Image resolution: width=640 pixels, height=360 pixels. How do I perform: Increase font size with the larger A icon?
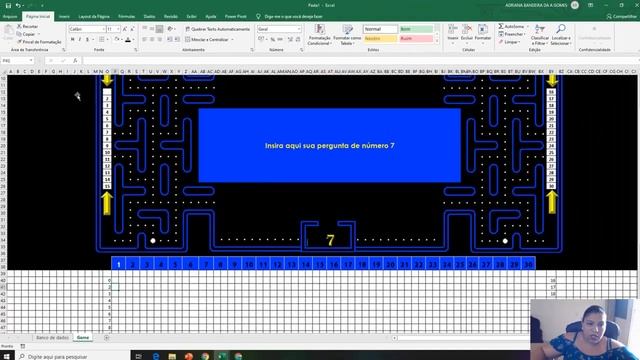124,29
